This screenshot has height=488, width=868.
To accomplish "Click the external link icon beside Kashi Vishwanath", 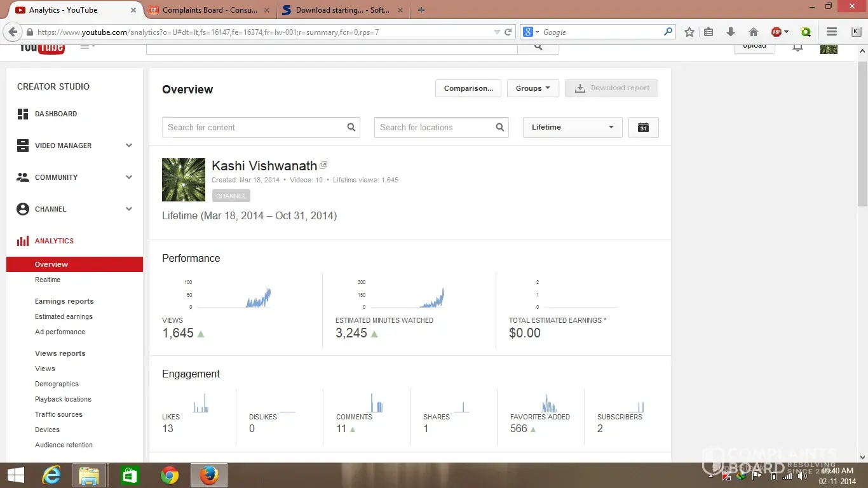I will [x=323, y=165].
